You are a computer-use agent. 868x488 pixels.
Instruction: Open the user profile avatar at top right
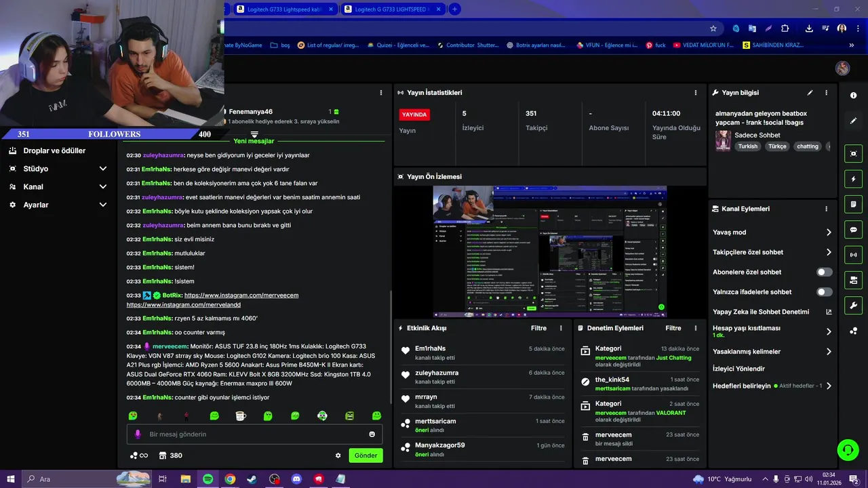click(842, 68)
